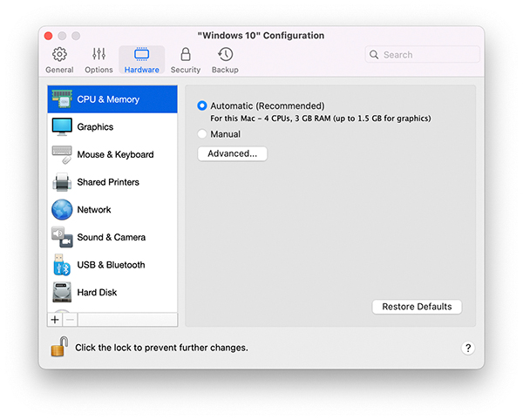Open the General settings tab
This screenshot has width=523, height=420.
pyautogui.click(x=59, y=60)
